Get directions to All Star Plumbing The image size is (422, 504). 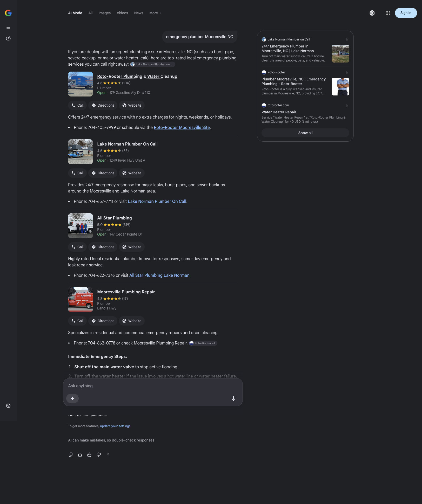point(103,247)
